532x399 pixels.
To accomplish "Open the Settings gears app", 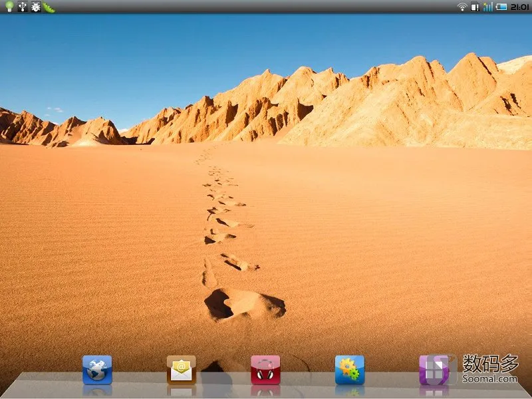I will (350, 370).
